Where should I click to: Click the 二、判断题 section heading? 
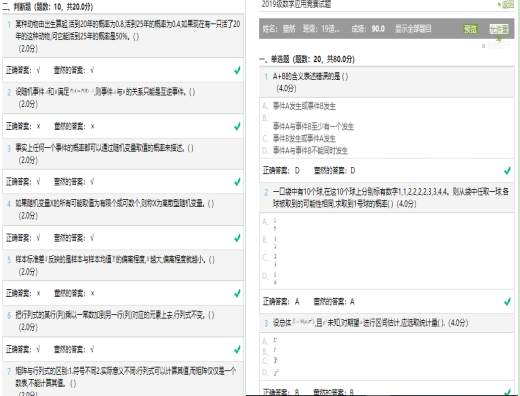(48, 6)
